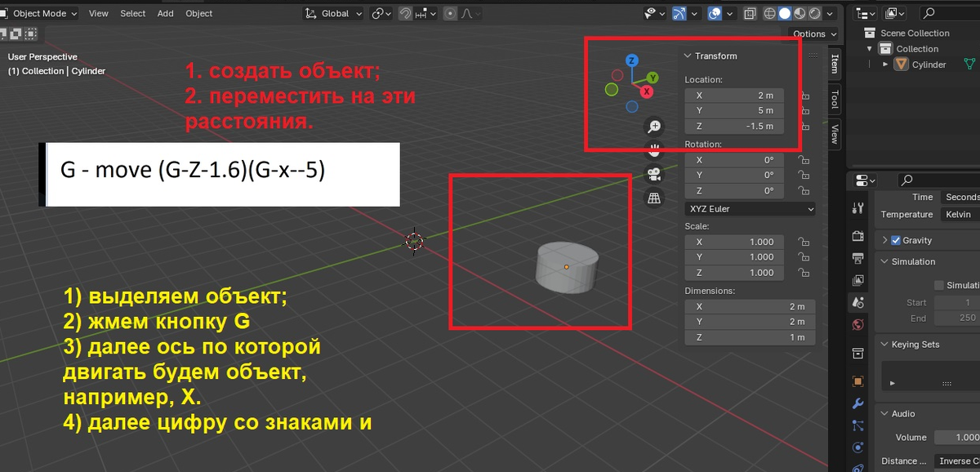
Task: Open the Render properties tab
Action: click(x=857, y=236)
